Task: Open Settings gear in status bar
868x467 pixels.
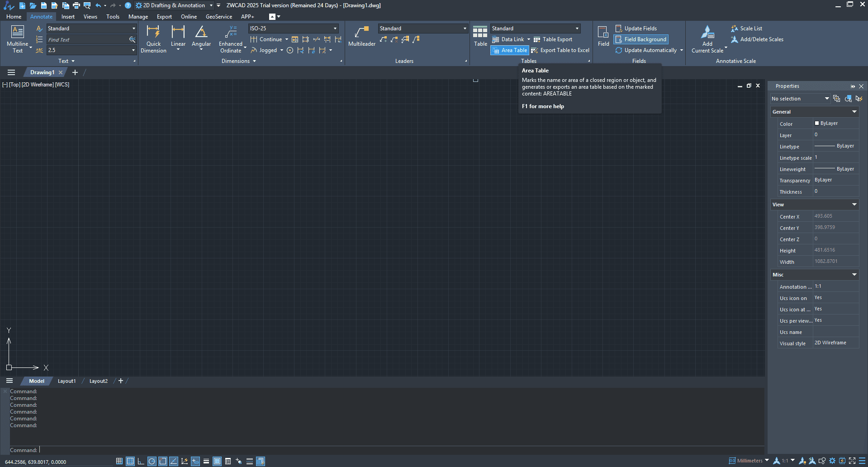Action: point(832,461)
